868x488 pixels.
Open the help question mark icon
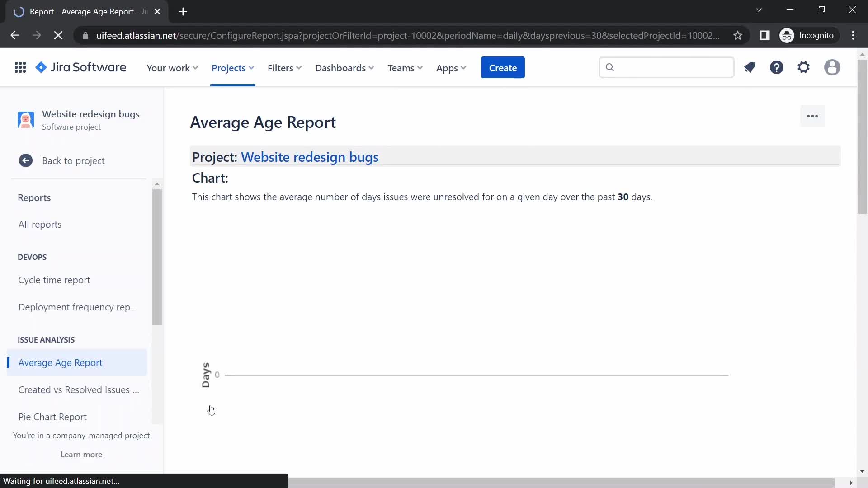point(777,68)
